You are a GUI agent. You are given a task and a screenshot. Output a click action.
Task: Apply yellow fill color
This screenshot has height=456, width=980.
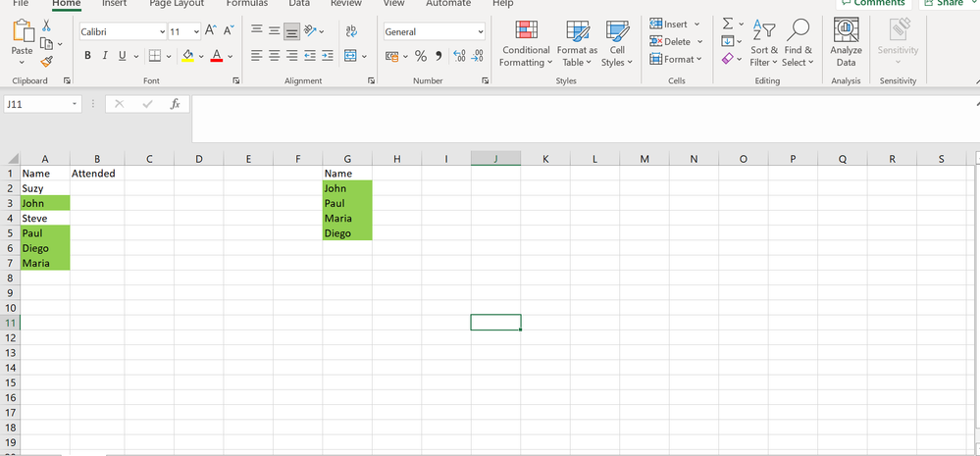pyautogui.click(x=188, y=56)
